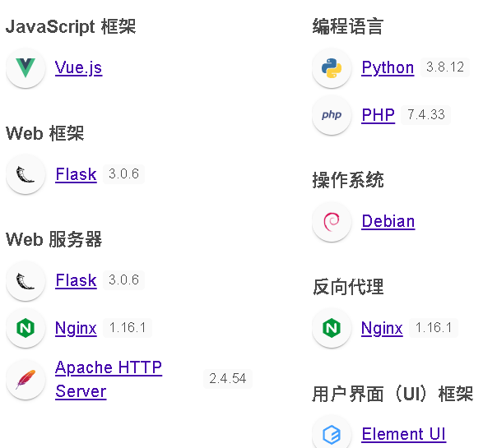Click the Apache feather icon

coord(26,379)
